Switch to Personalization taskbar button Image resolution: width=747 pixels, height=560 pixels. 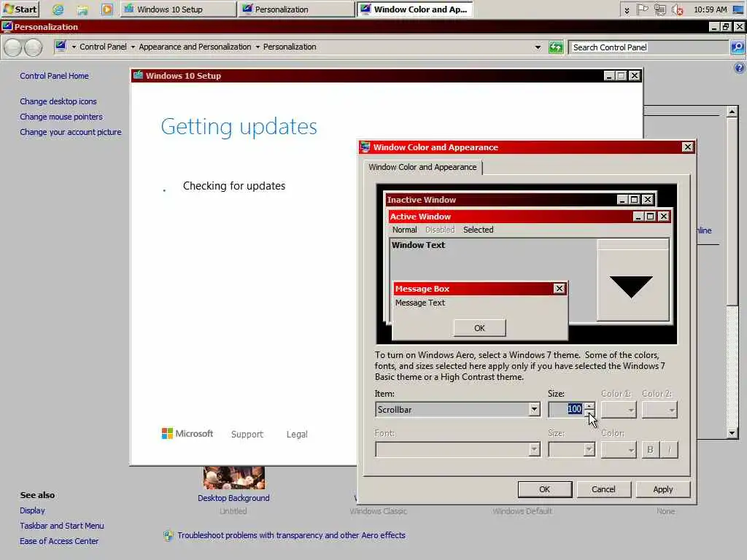(296, 9)
